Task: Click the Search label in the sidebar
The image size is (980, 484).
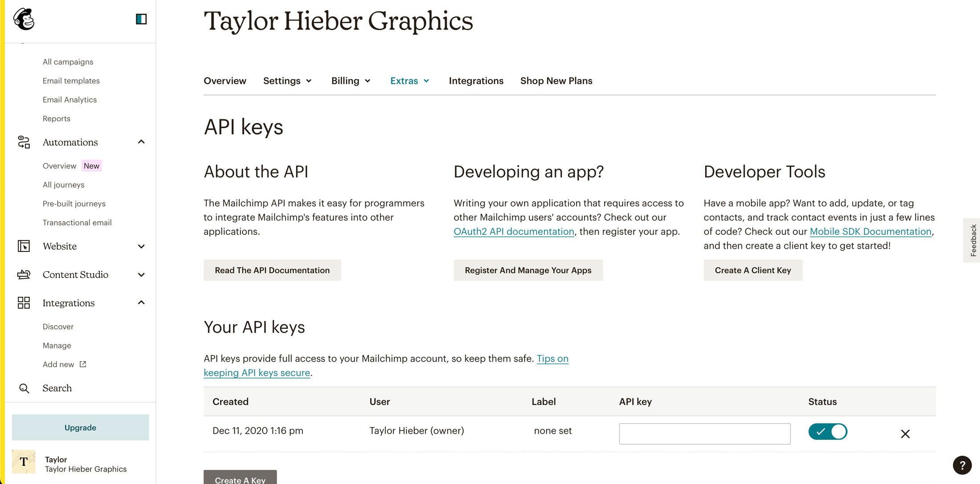Action: 57,388
